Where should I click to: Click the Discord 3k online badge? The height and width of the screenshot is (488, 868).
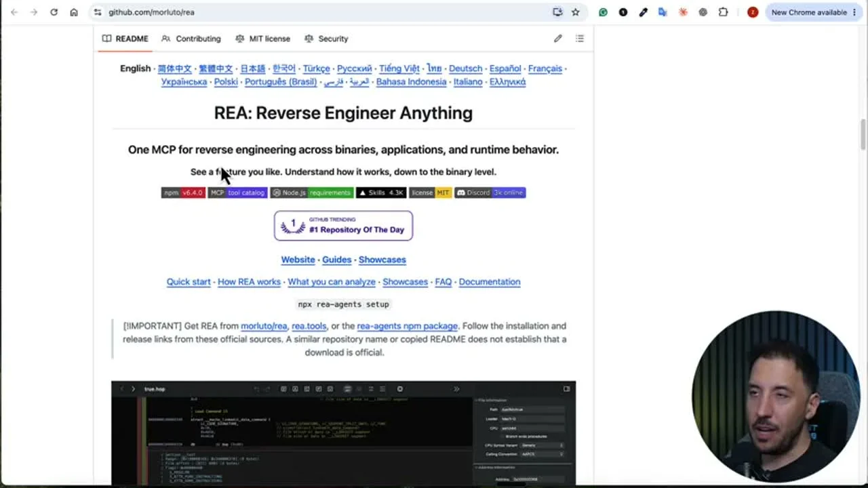490,192
